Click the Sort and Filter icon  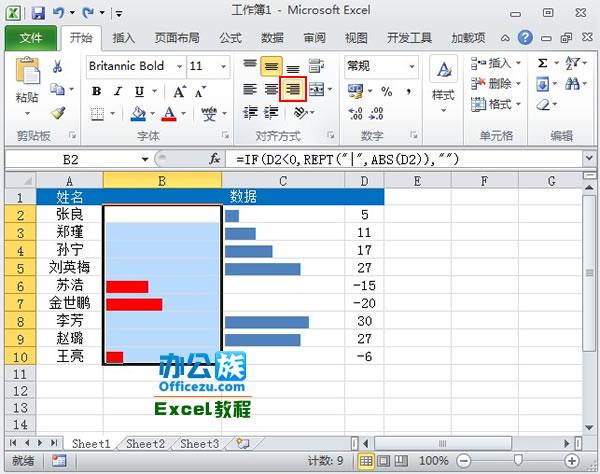point(572,63)
